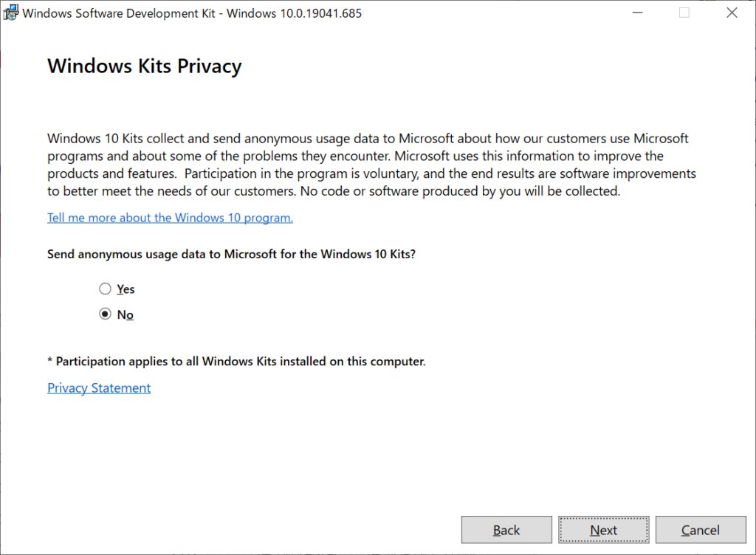Screen dimensions: 756x555
Task: Click the Next button to continue
Action: [603, 529]
